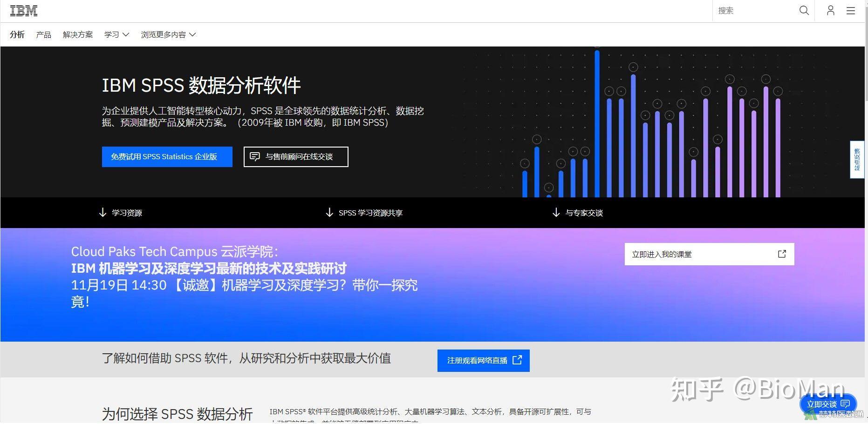Click the IBM logo
The height and width of the screenshot is (424, 868).
point(24,11)
